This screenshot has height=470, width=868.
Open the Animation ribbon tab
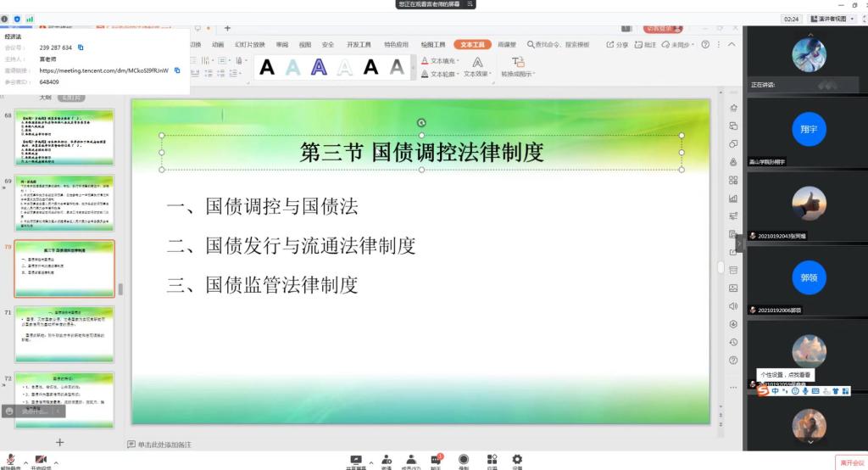click(x=218, y=44)
